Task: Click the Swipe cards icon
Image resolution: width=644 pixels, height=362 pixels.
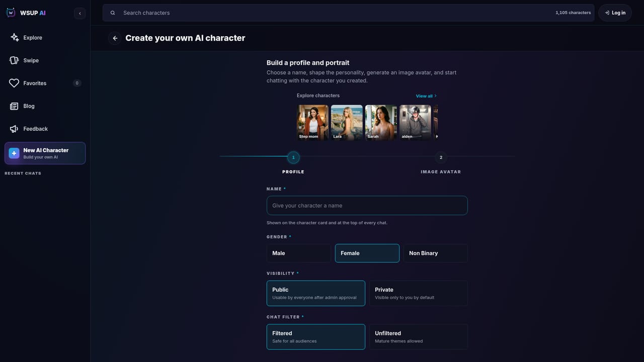Action: point(14,60)
